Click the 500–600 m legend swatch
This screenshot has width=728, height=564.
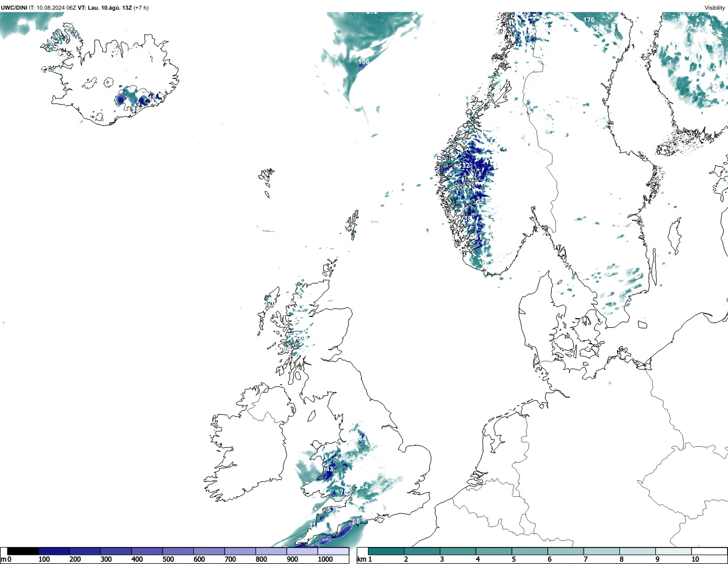pos(178,551)
